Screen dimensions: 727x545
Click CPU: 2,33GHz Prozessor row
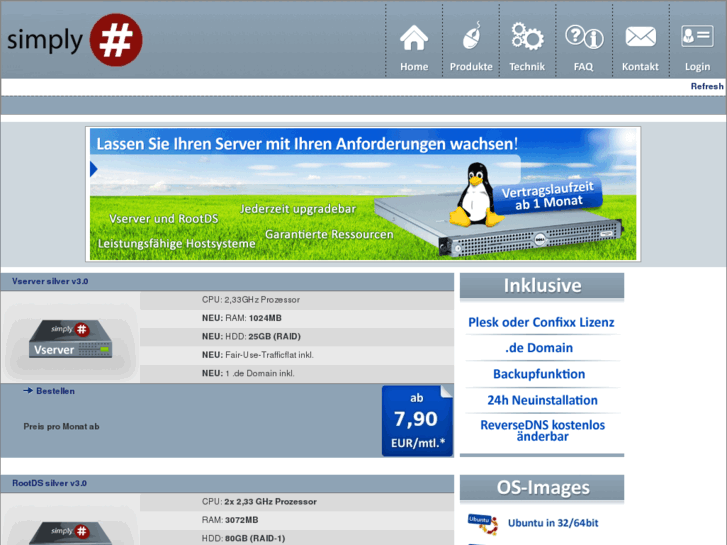coord(297,300)
